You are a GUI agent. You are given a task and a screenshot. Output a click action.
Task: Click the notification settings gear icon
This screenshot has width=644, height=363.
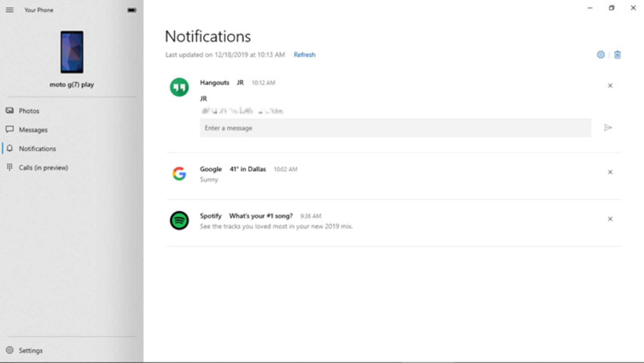coord(600,55)
